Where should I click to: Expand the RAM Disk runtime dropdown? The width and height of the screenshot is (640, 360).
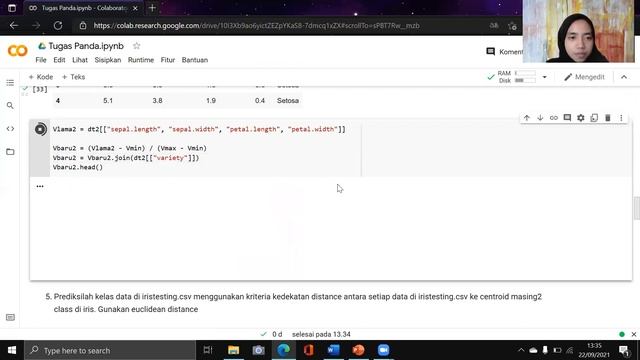coord(544,77)
